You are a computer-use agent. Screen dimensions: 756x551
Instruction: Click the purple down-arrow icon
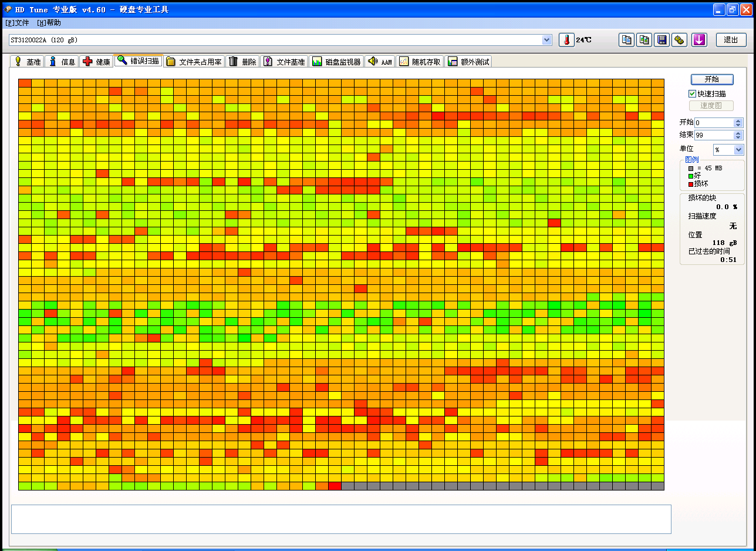point(699,40)
